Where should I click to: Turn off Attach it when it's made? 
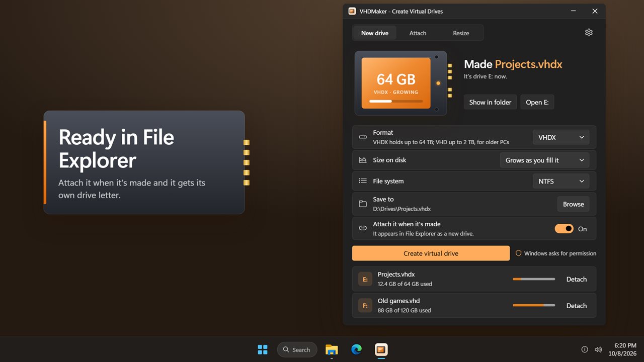[564, 229]
